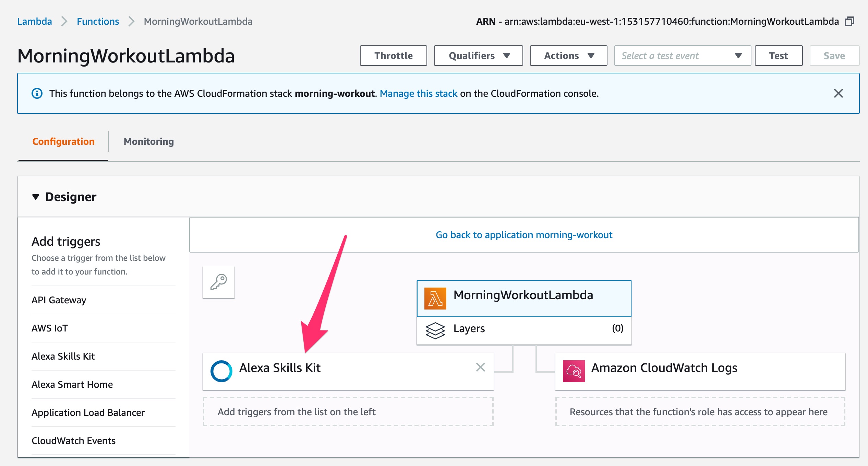868x466 pixels.
Task: Go to Functions breadcrumb link
Action: [98, 21]
